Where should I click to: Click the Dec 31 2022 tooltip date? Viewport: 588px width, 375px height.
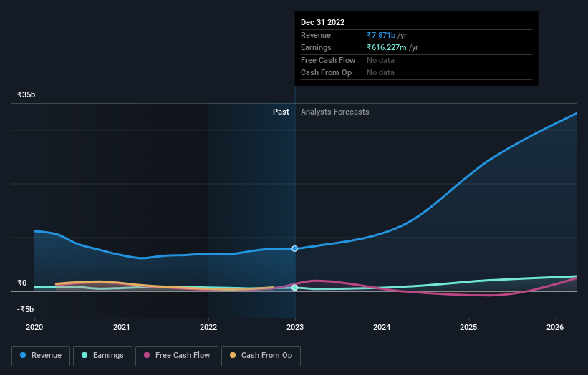tap(322, 22)
